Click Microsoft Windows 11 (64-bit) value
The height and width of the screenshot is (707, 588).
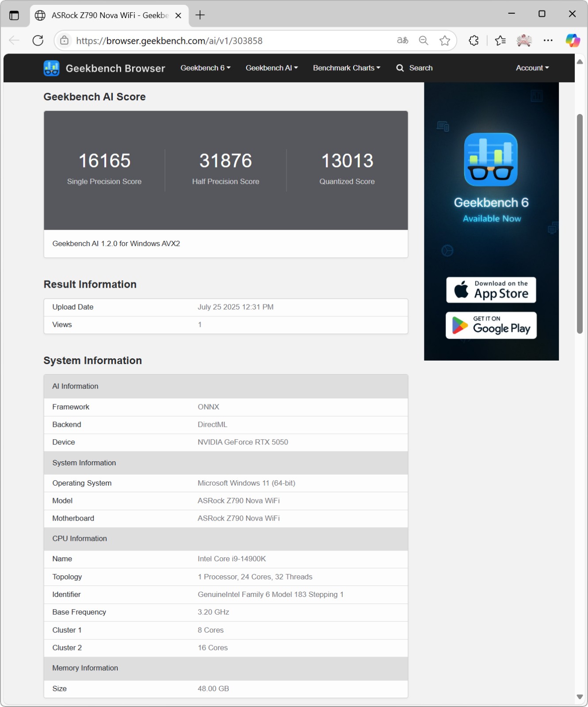(x=247, y=483)
